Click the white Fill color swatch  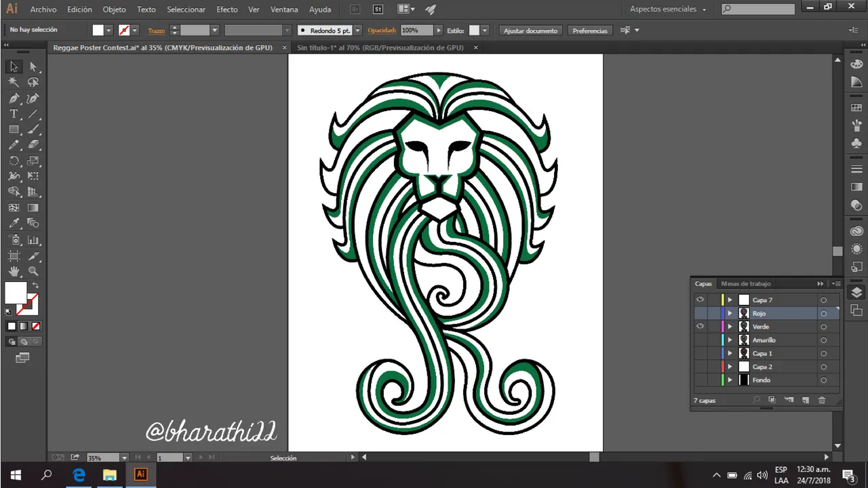click(15, 293)
